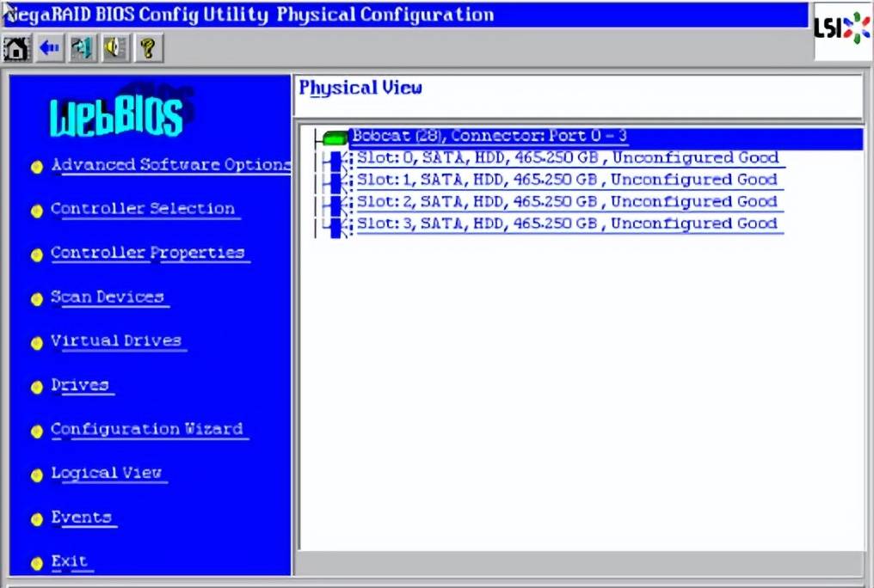Click the speaker alarm silence icon
The height and width of the screenshot is (588, 874).
[x=114, y=48]
